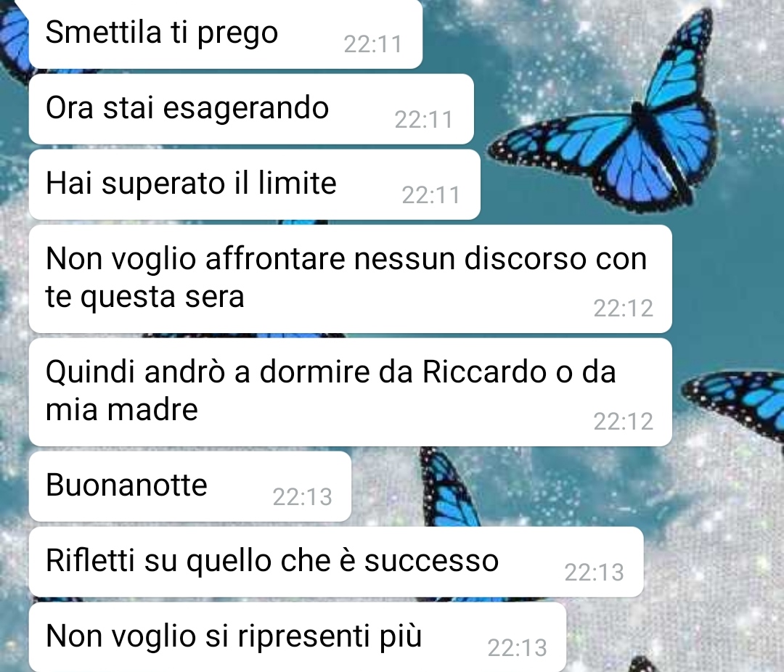The image size is (784, 672).
Task: Click the 22:12 timestamp beside 'te questa sera'
Action: (x=623, y=308)
